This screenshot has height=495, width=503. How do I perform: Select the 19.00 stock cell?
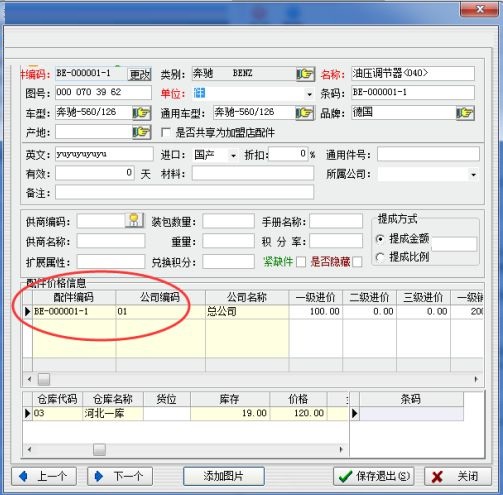click(x=230, y=413)
